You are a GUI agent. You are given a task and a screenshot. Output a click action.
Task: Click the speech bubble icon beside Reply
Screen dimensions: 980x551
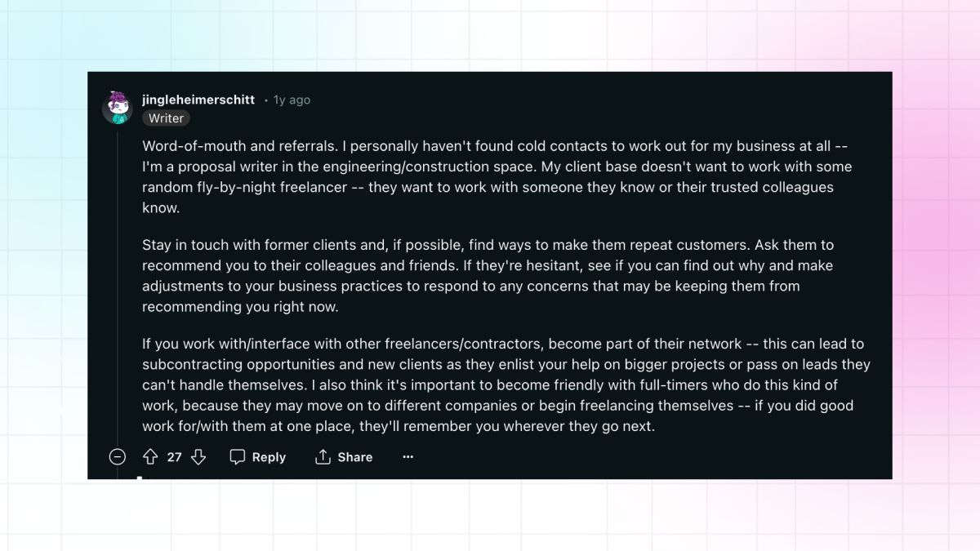tap(238, 457)
